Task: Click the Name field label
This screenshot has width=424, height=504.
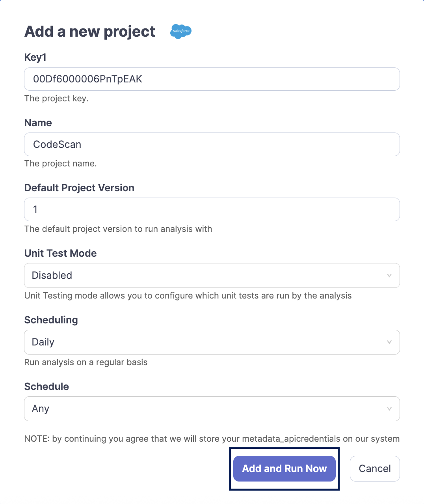Action: point(38,123)
